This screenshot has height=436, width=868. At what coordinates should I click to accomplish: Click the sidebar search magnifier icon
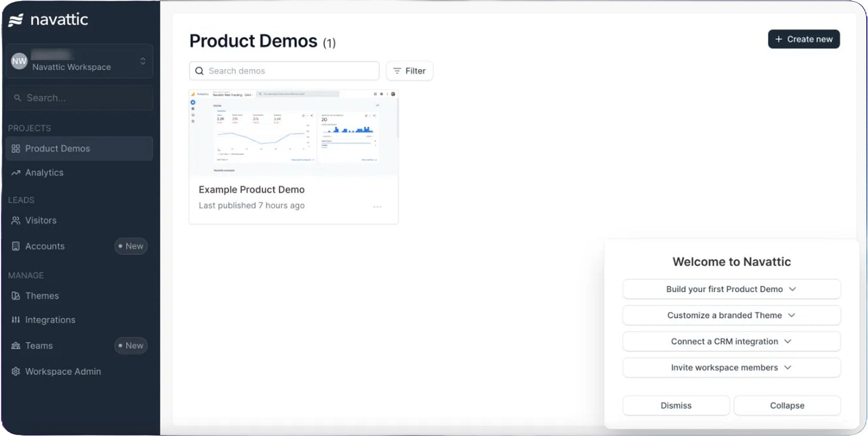tap(18, 98)
